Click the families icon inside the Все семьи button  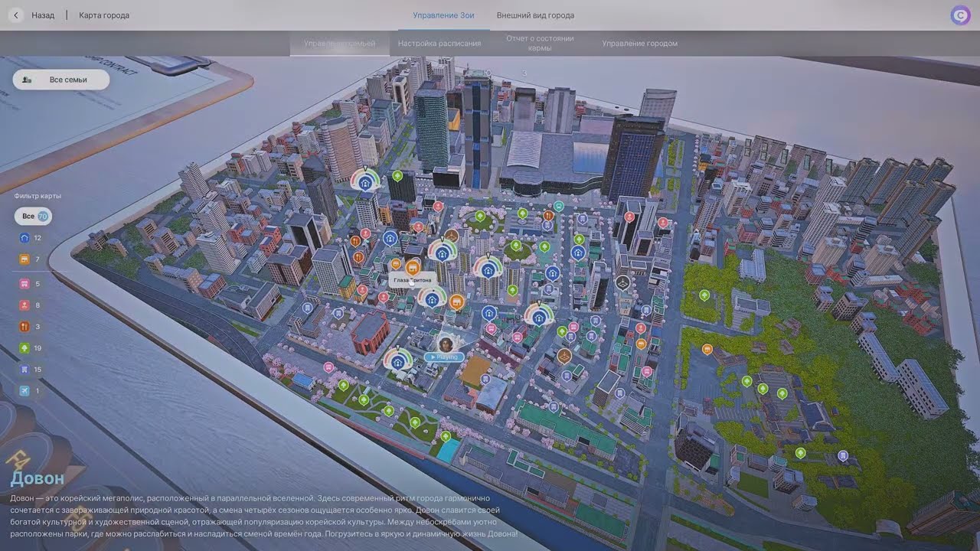[x=28, y=80]
